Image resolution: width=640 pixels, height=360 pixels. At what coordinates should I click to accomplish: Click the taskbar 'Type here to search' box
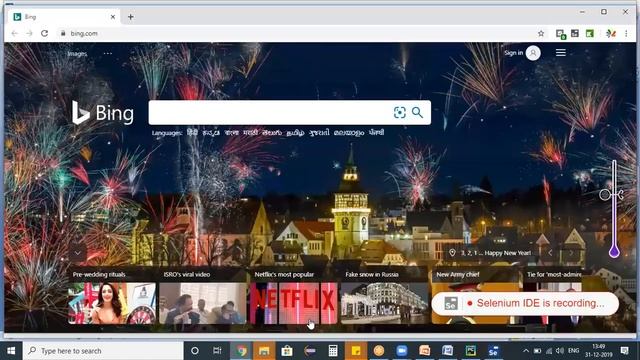coord(103,351)
